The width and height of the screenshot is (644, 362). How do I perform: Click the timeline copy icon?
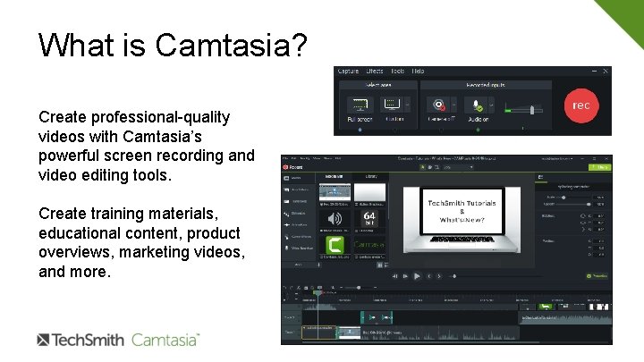306,288
